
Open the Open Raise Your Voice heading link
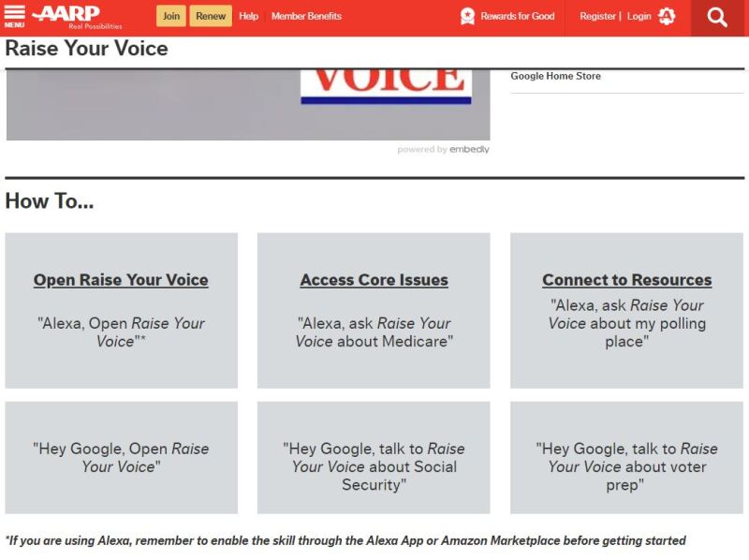point(121,280)
